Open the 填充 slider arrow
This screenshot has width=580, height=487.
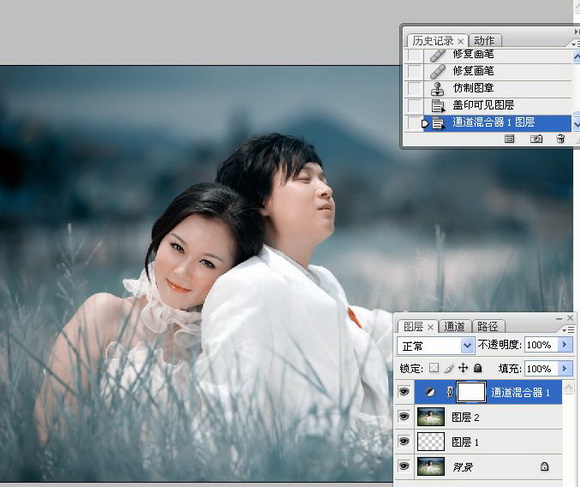(564, 369)
